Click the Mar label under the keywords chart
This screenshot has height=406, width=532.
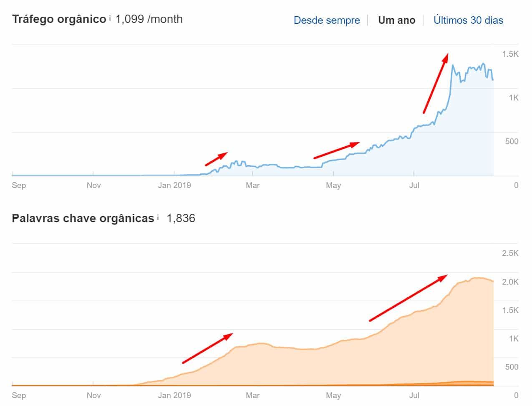252,395
